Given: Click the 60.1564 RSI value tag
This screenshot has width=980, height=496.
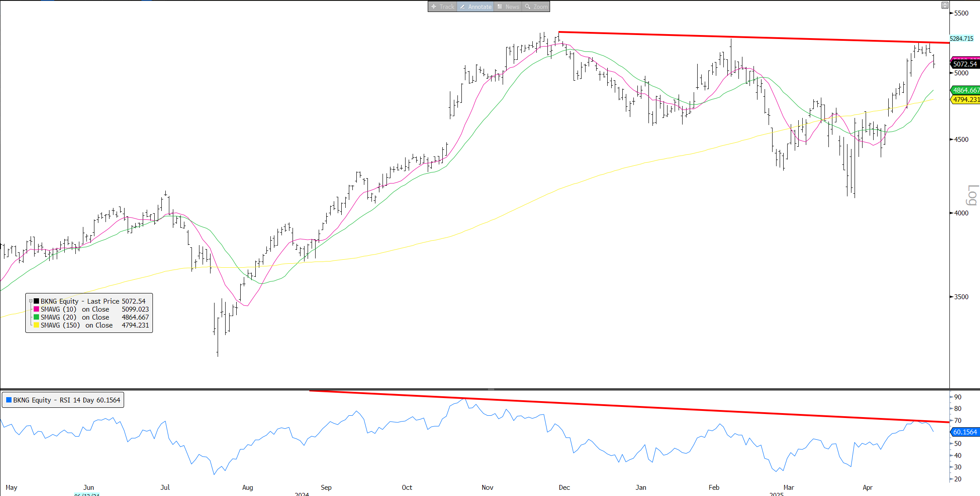Looking at the screenshot, I should pyautogui.click(x=965, y=432).
